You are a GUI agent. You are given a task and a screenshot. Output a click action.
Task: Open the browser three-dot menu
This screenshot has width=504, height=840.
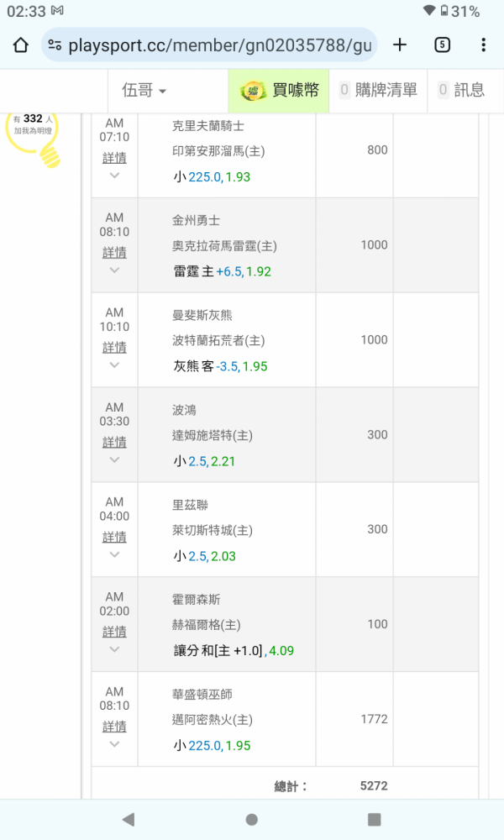click(483, 45)
